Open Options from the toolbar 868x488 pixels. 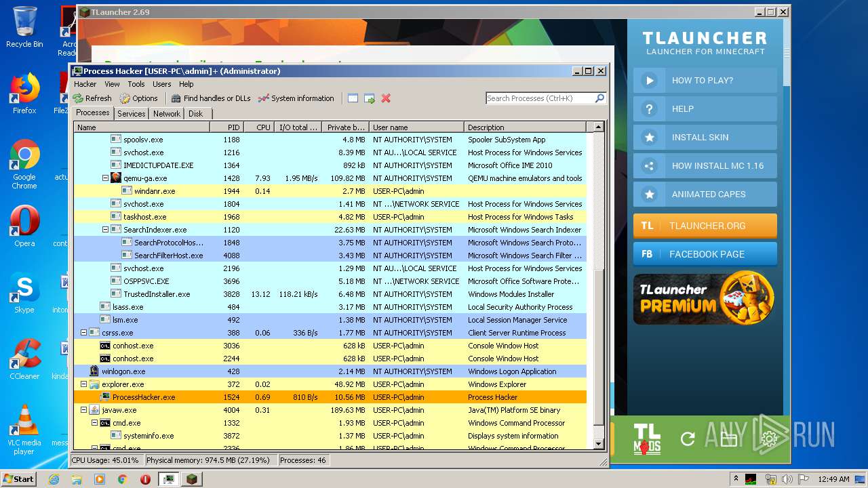point(138,98)
